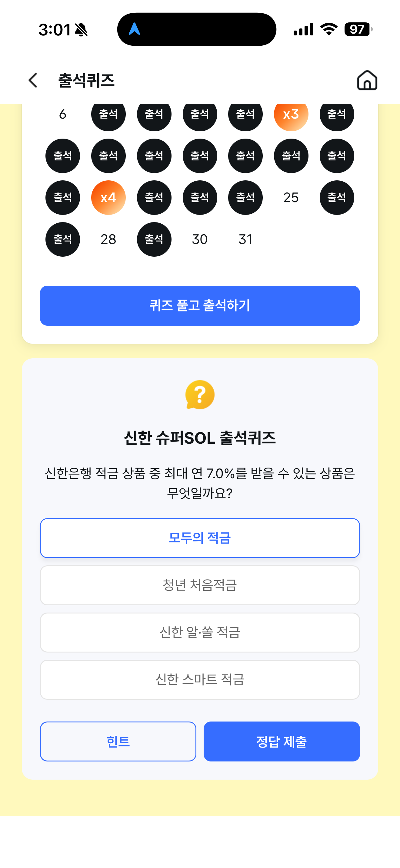Select answer 신한 스마트 적금
This screenshot has height=868, width=400.
[200, 680]
